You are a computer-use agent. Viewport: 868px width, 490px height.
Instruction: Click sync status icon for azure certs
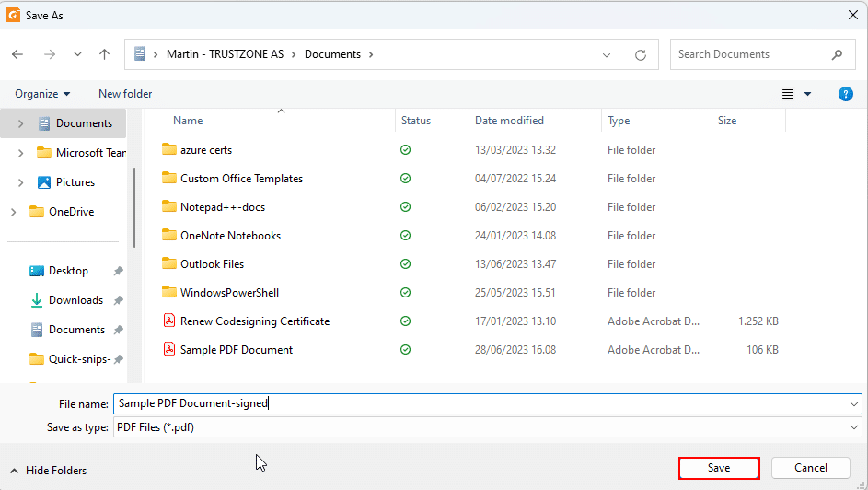click(405, 150)
